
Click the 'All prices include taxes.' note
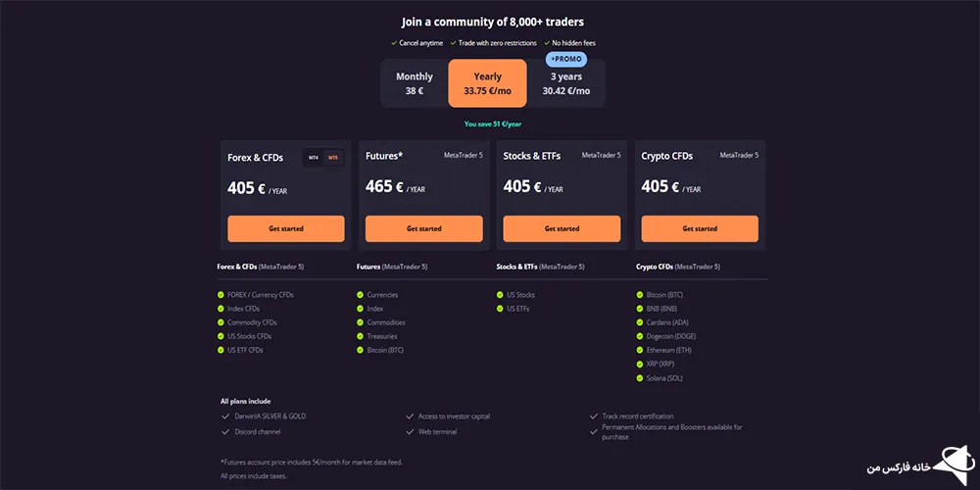(254, 476)
